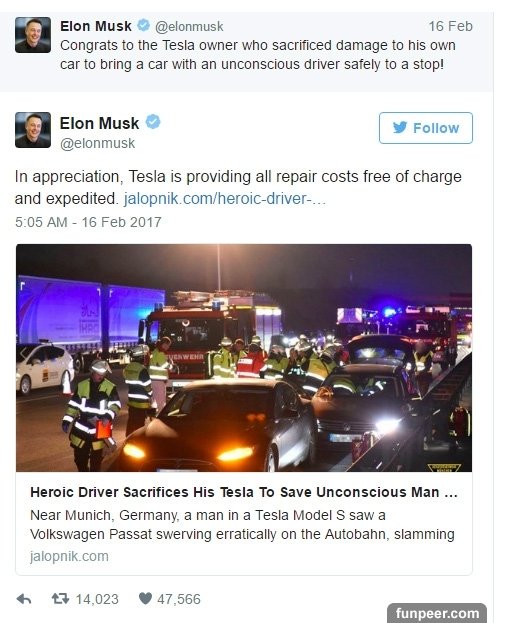View the 47,566 likes count
The image size is (507, 623).
point(179,599)
